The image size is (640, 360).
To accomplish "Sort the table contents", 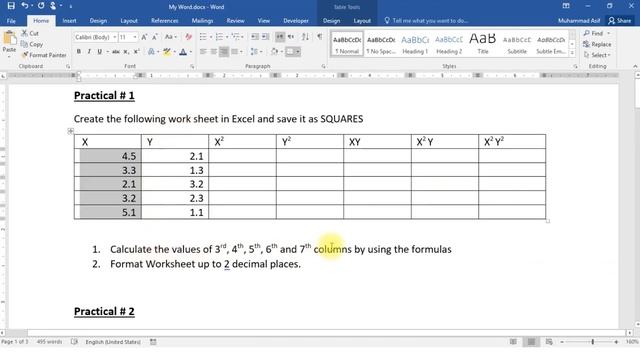I will coord(305,37).
